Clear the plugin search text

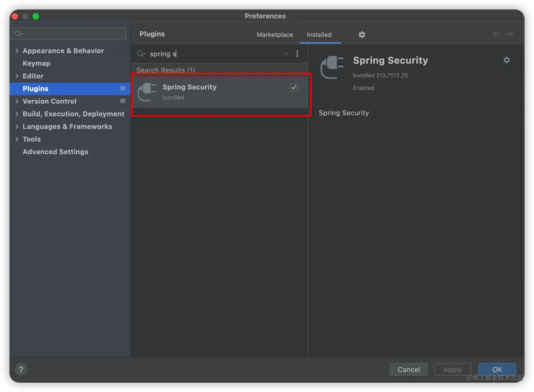click(x=286, y=54)
